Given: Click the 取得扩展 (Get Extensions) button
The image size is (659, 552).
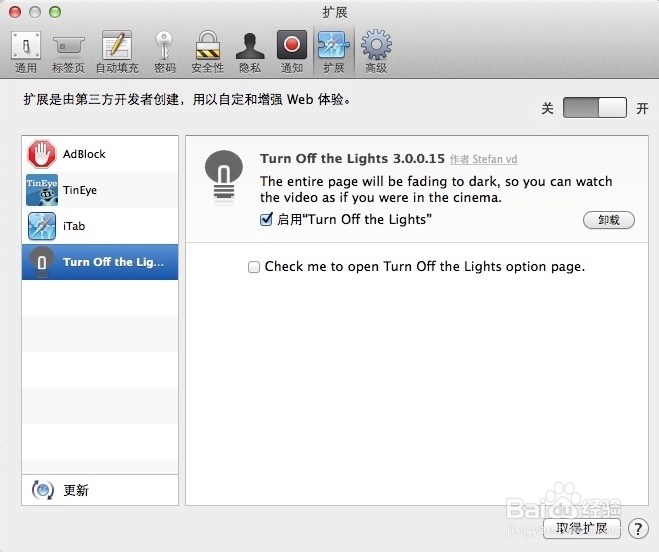Looking at the screenshot, I should click(x=582, y=528).
